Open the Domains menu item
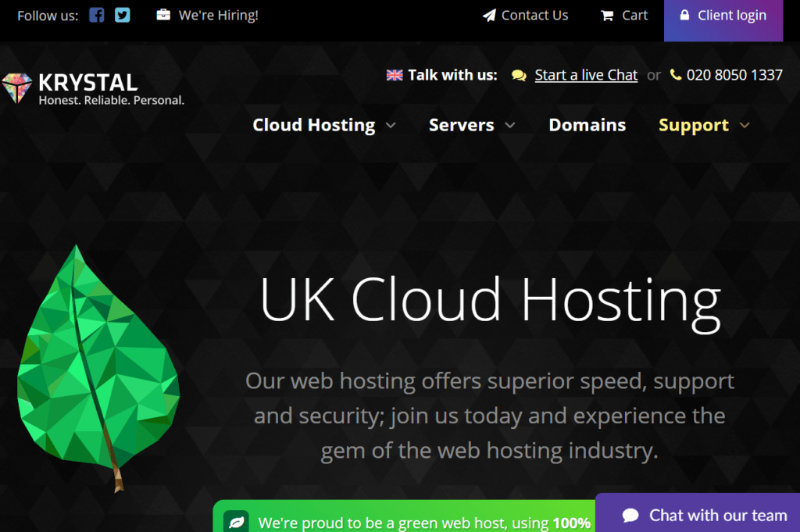The width and height of the screenshot is (800, 532). pos(587,125)
